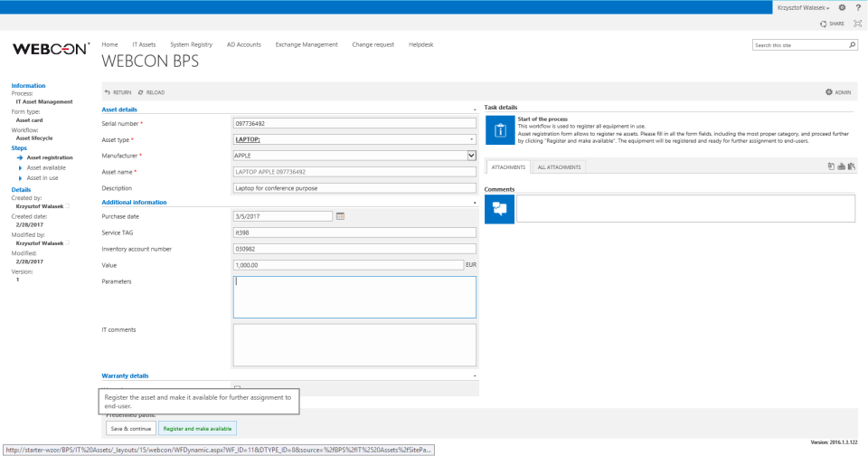Click the IT comments text area
Viewport: 868px width, 456px height.
click(354, 346)
